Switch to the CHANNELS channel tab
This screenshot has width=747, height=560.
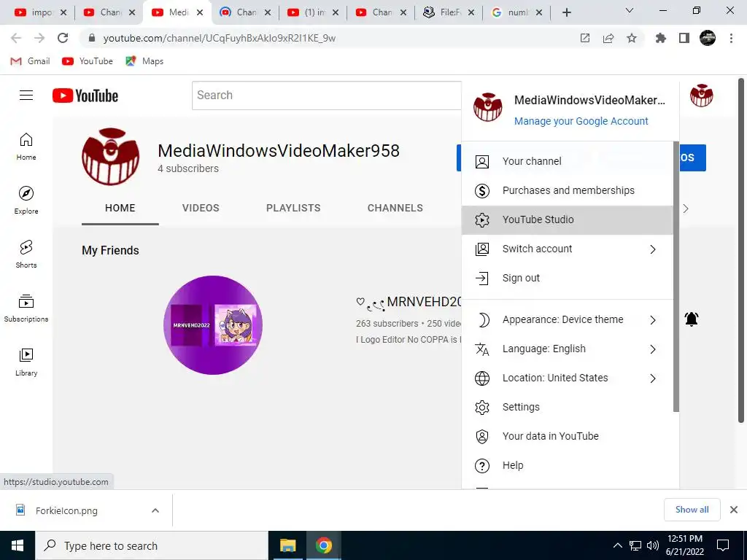pyautogui.click(x=395, y=208)
